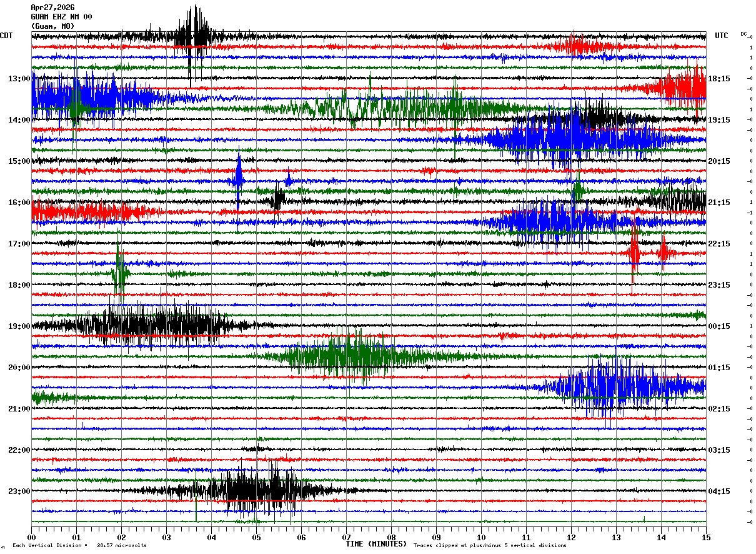Select the 22:00 CDT time label

pyautogui.click(x=19, y=450)
